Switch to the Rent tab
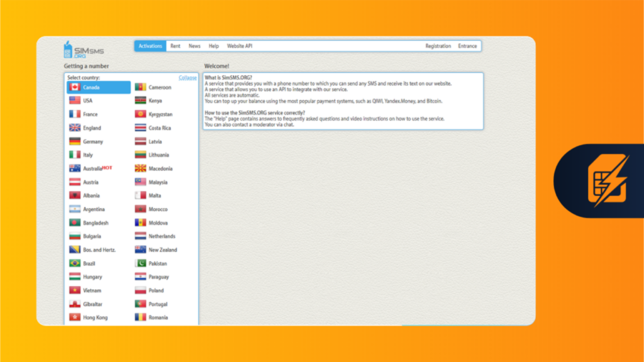Screen dimensions: 644x362 [175, 46]
